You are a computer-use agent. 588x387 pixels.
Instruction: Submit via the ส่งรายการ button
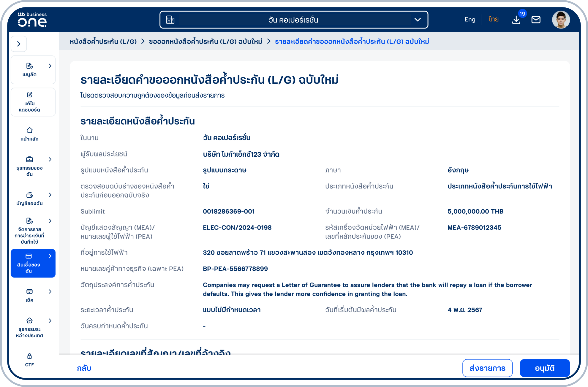487,368
